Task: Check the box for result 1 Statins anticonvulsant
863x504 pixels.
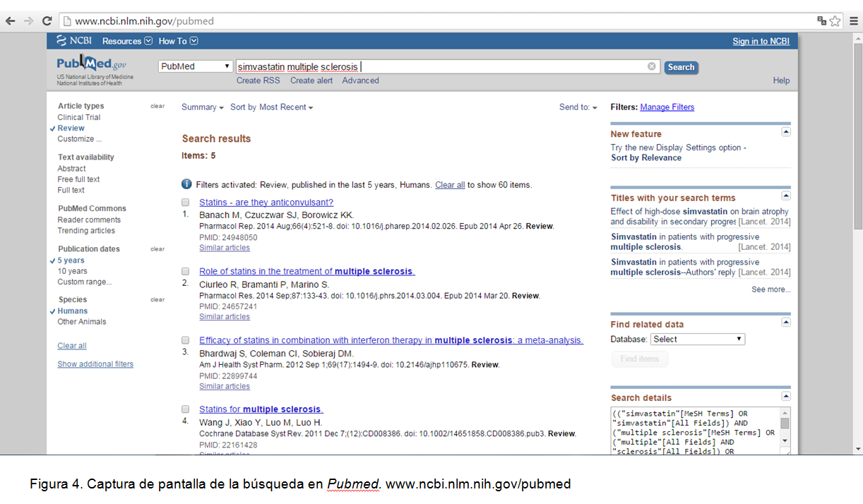Action: pos(185,202)
